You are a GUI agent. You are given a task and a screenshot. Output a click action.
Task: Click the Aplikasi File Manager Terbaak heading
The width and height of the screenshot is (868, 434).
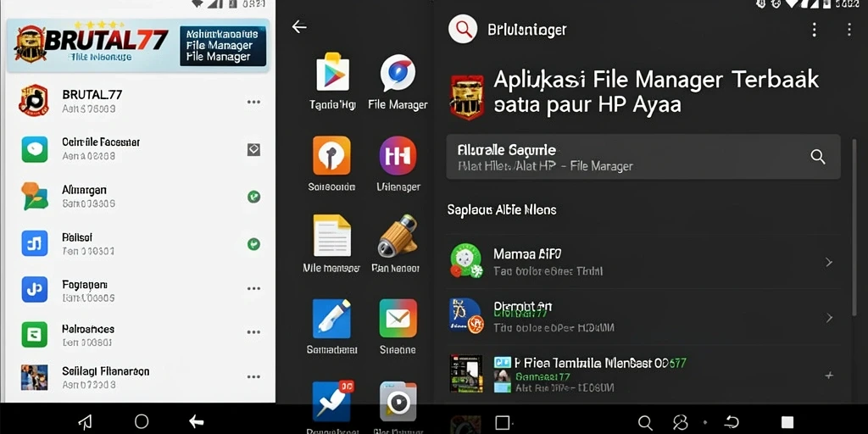tap(655, 92)
